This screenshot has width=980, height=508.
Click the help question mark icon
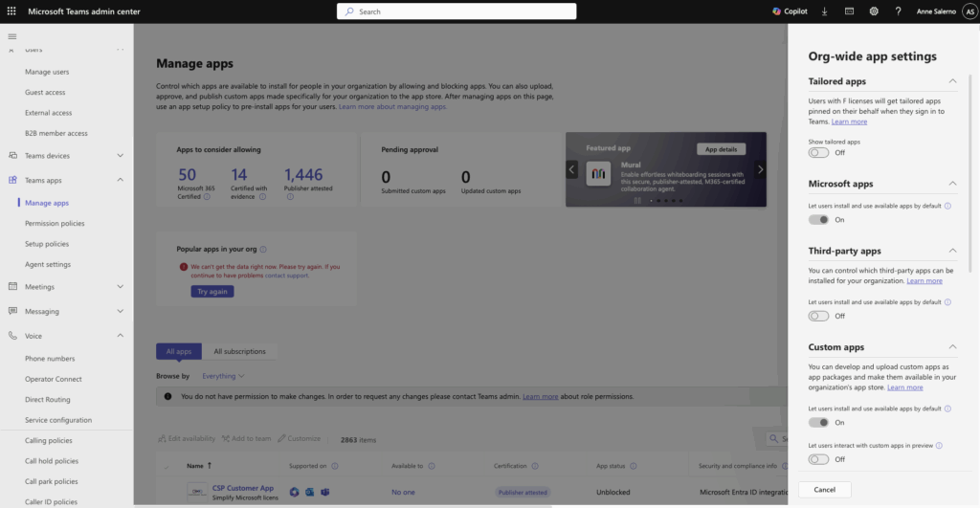point(898,11)
